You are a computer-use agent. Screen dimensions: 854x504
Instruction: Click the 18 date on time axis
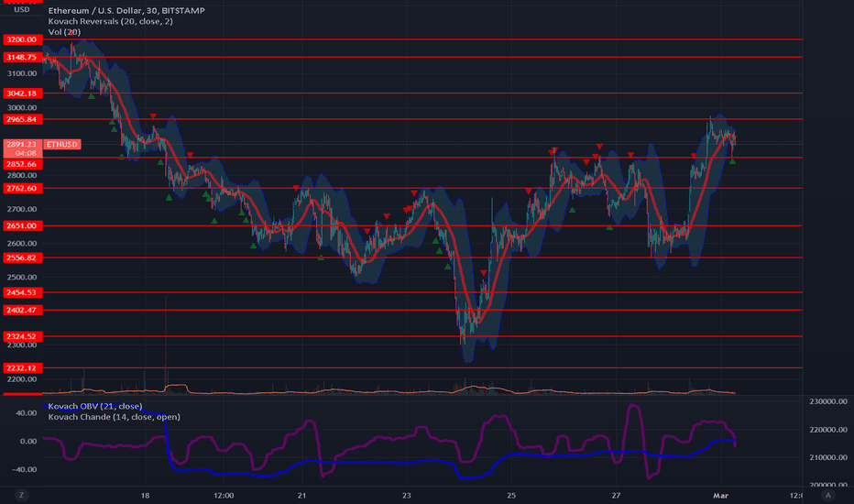(145, 495)
